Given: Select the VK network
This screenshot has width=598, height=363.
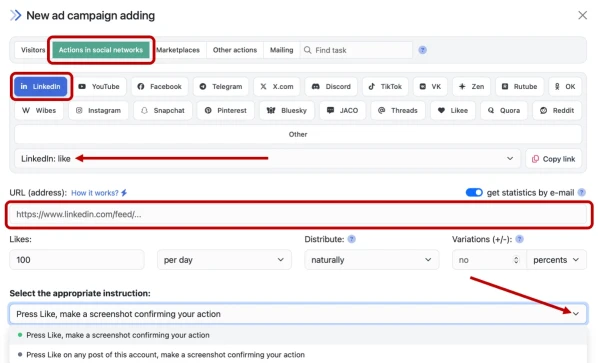Looking at the screenshot, I should click(430, 87).
